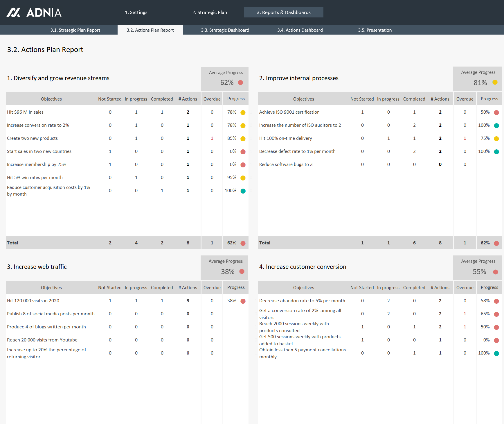The height and width of the screenshot is (424, 504).
Task: Select the Decrease abandon rate to 5% objective
Action: (302, 301)
